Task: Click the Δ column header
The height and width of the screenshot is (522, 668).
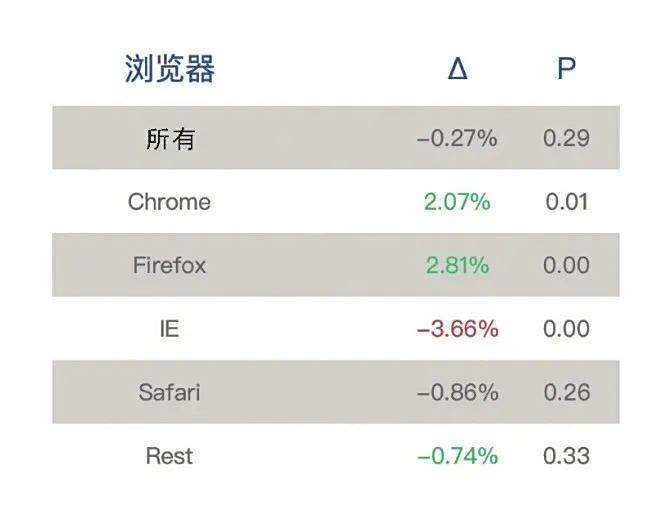Action: click(x=457, y=69)
